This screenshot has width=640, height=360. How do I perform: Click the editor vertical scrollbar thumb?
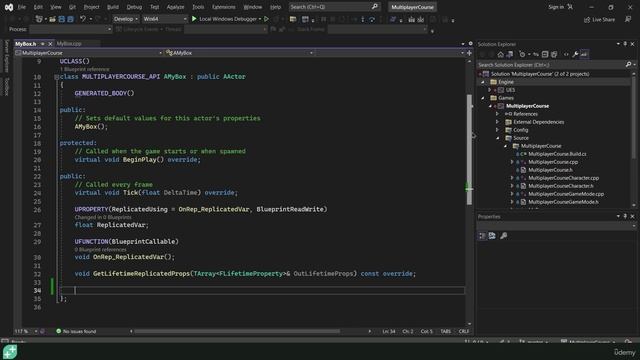point(469,149)
